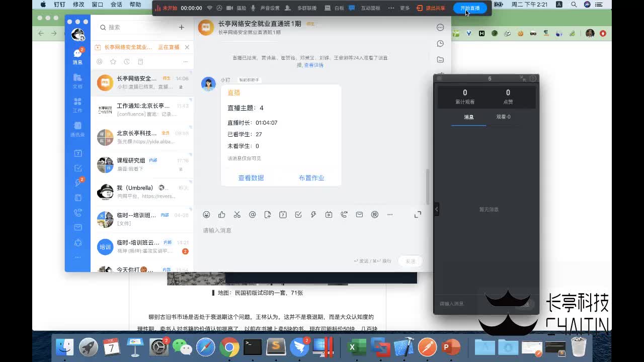Image resolution: width=644 pixels, height=362 pixels.
Task: Open Terminal from the Dock
Action: pos(253,347)
